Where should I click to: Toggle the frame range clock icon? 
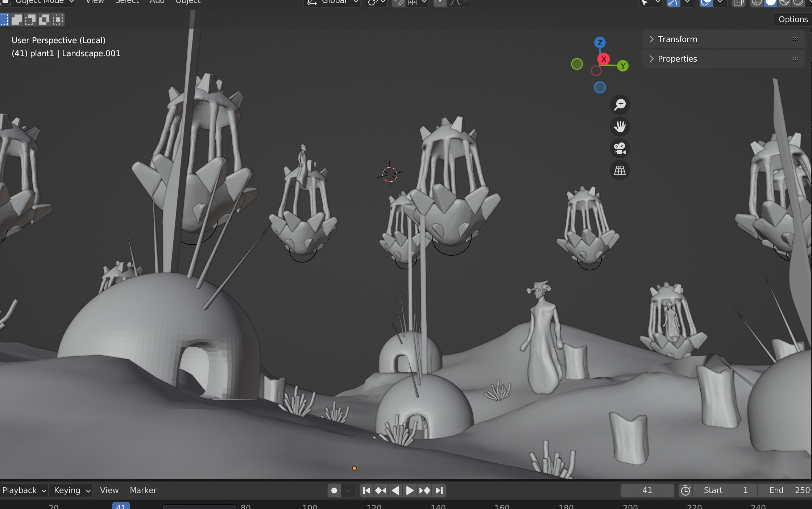pos(685,491)
